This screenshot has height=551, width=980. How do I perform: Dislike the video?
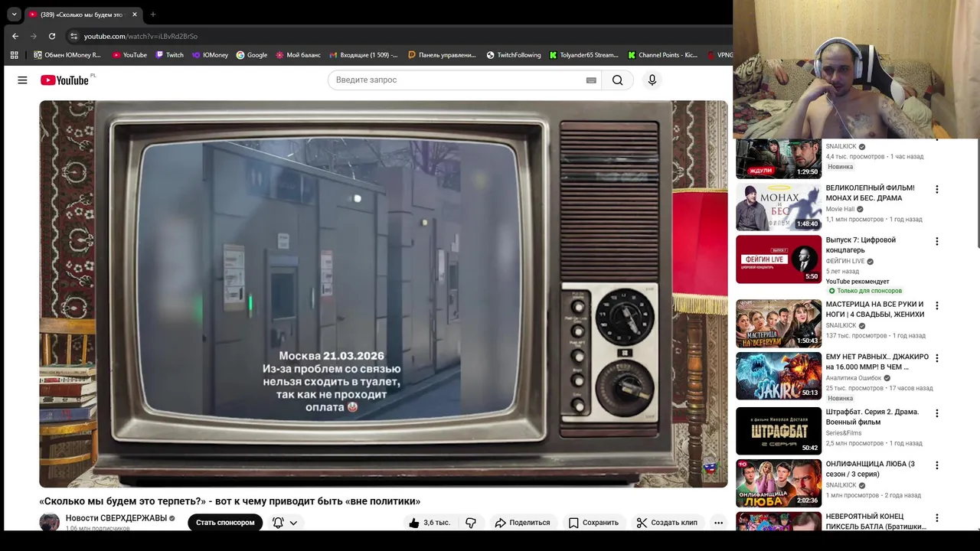pyautogui.click(x=471, y=523)
